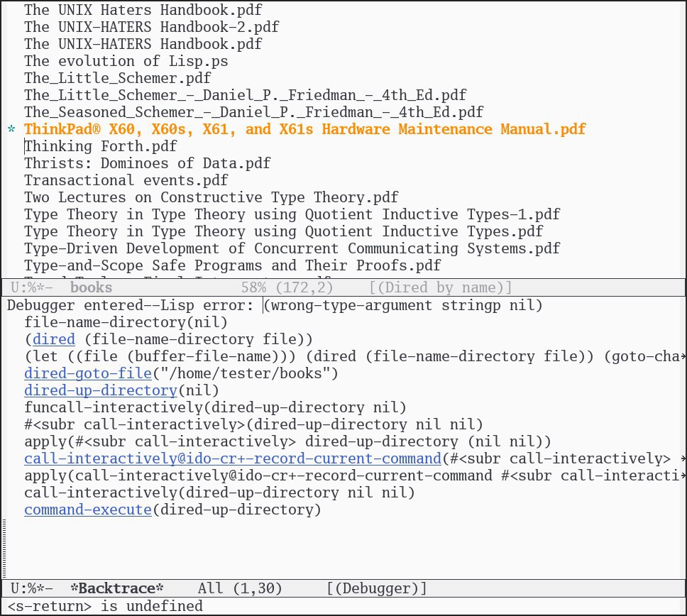The height and width of the screenshot is (616, 687).
Task: Click the #<subr call-interactively> frame line
Action: pyautogui.click(x=253, y=424)
